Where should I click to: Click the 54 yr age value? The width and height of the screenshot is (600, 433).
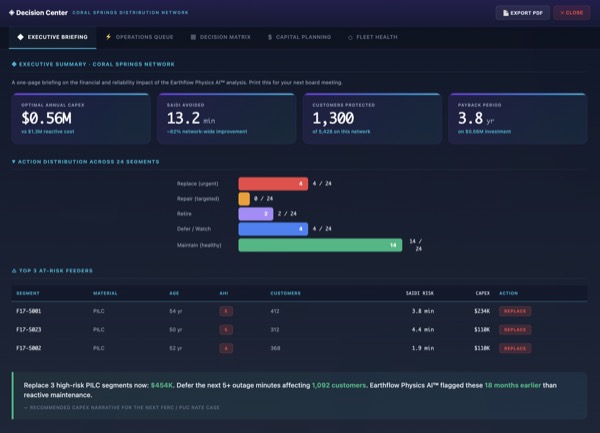(176, 311)
